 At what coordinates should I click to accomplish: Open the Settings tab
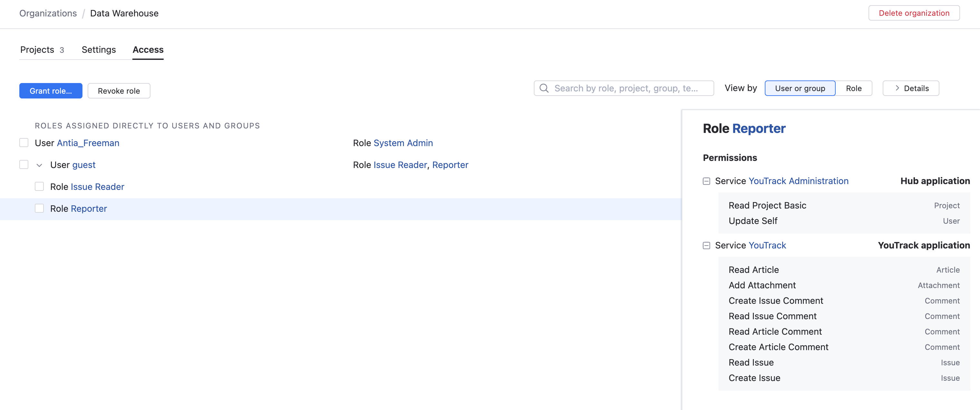coord(99,50)
